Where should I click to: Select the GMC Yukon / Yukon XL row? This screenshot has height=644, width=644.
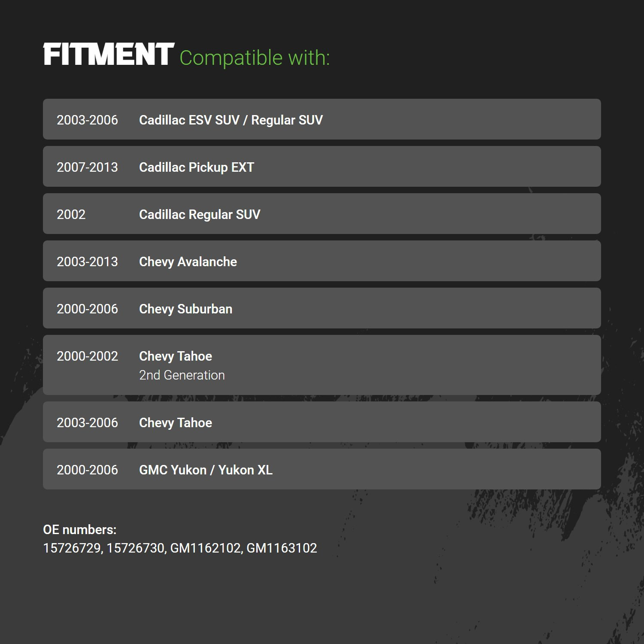322,469
